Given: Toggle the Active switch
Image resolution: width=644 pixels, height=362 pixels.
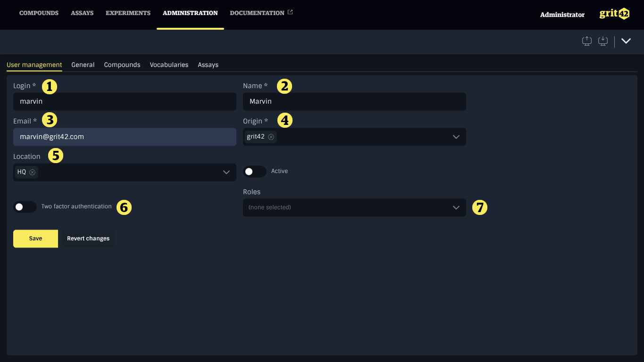Looking at the screenshot, I should pos(255,172).
